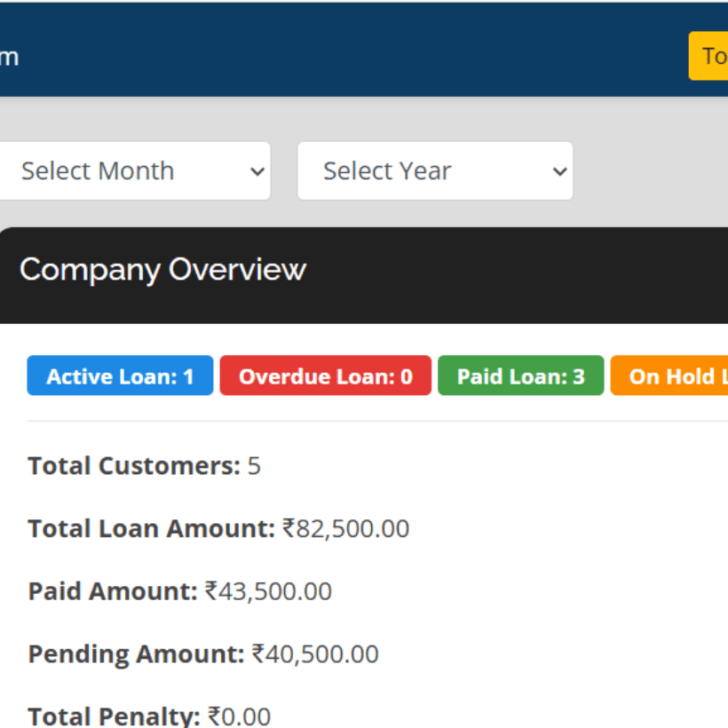The height and width of the screenshot is (728, 728).
Task: Select the Paid Amount value
Action: click(x=179, y=590)
